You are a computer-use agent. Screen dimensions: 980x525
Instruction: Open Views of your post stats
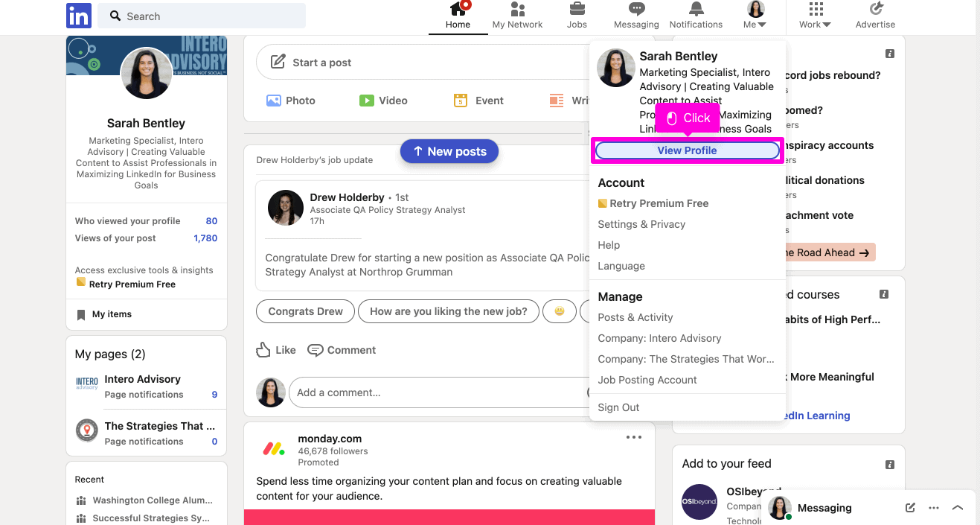(x=147, y=238)
